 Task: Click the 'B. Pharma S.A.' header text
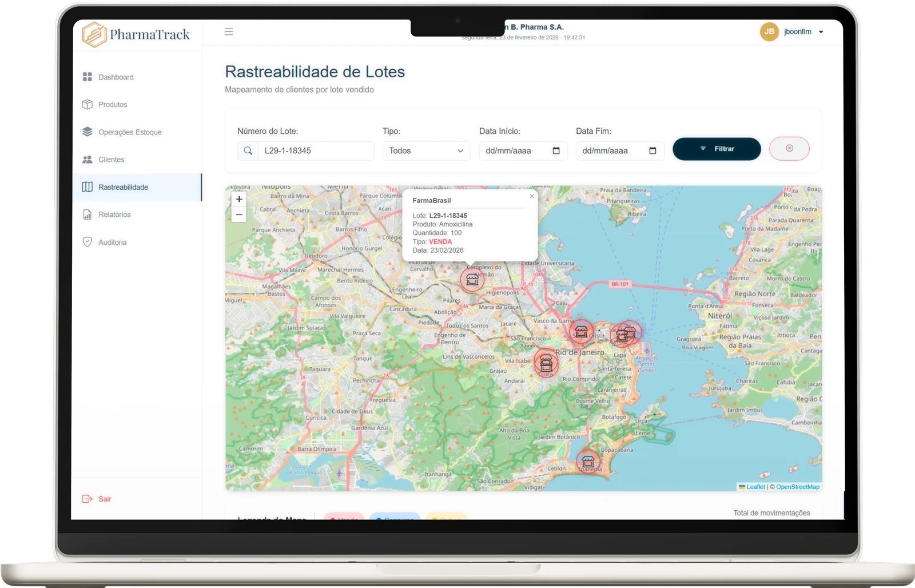pyautogui.click(x=537, y=27)
